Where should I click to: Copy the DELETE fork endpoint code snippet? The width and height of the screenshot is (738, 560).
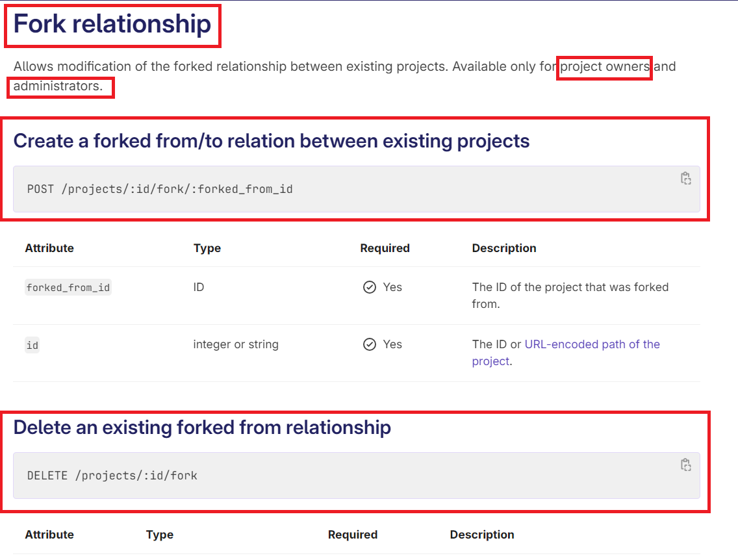685,465
